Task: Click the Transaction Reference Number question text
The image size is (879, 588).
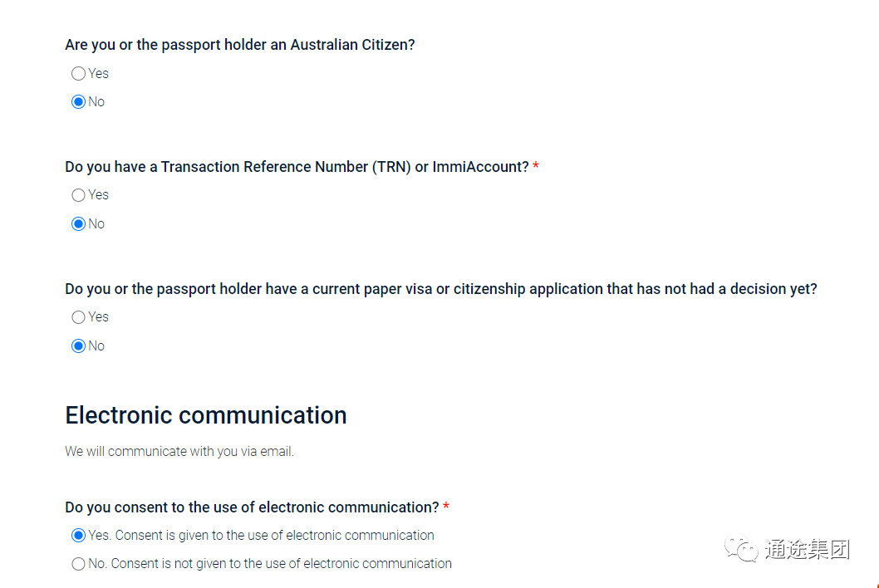Action: (x=297, y=167)
